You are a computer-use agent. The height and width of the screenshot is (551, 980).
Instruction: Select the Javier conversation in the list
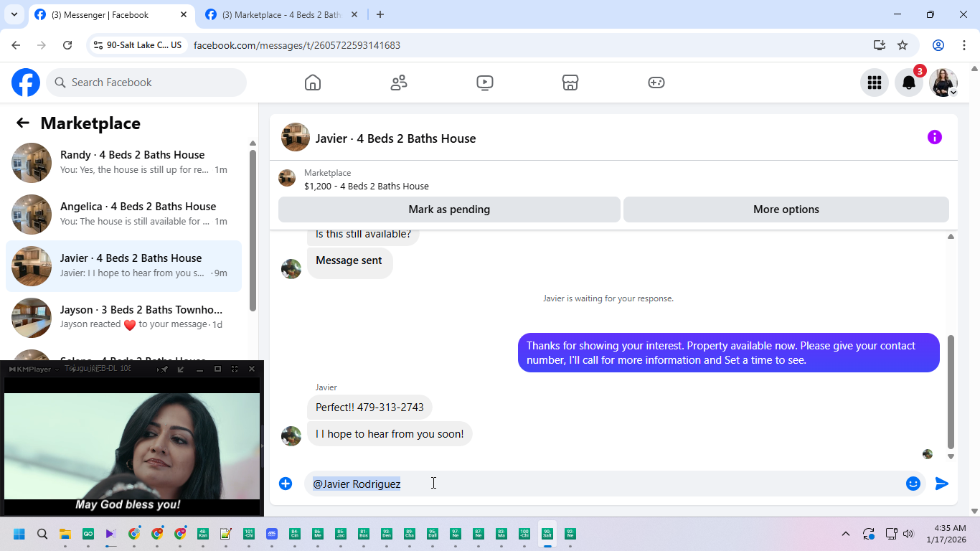pyautogui.click(x=123, y=265)
